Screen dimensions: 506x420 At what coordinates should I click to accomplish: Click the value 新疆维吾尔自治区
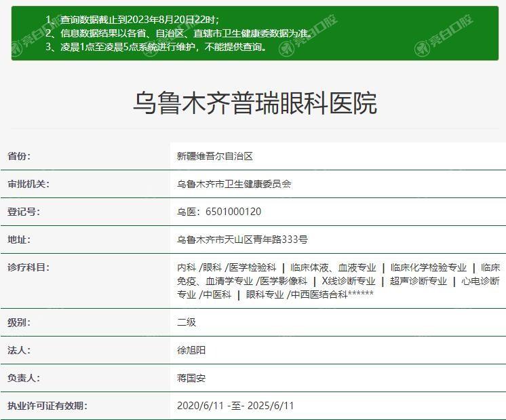point(214,156)
